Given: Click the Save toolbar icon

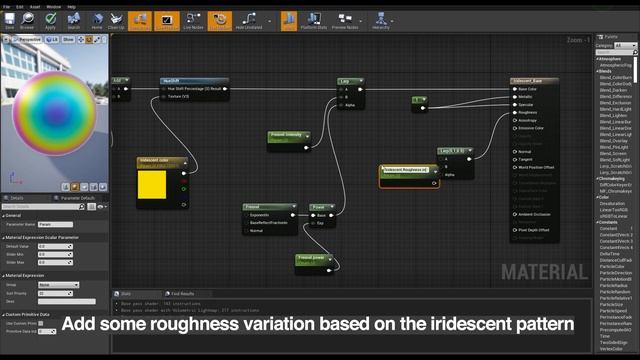Looking at the screenshot, I should click(9, 20).
